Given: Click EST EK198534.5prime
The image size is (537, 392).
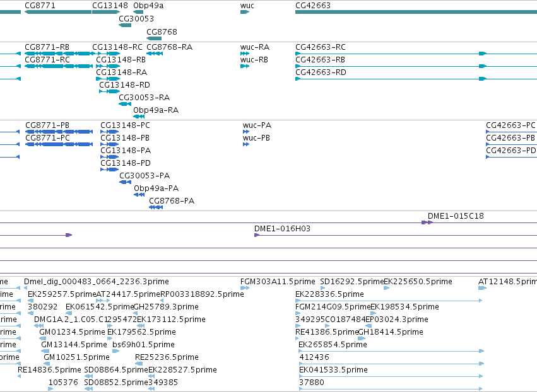Looking at the screenshot, I should (x=405, y=307).
